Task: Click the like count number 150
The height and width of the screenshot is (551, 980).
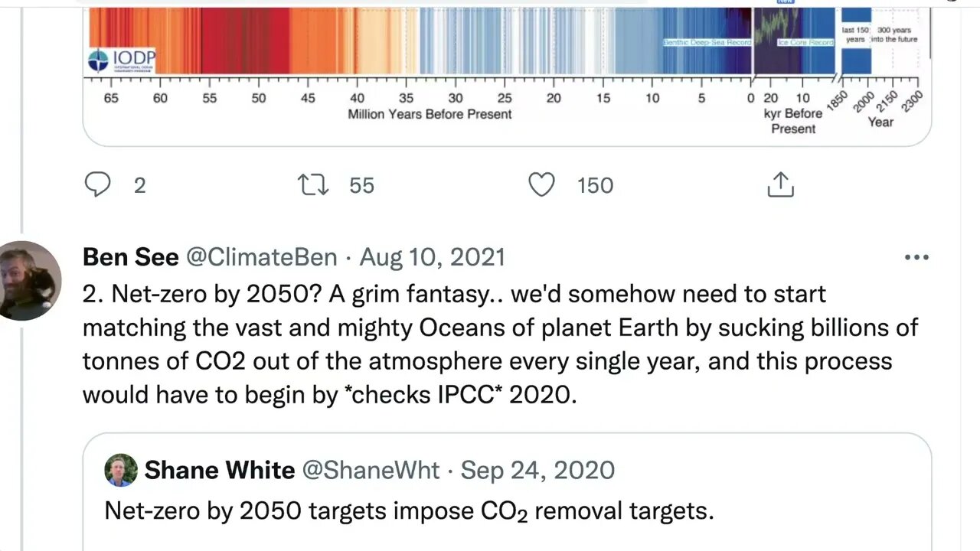Action: click(x=594, y=185)
